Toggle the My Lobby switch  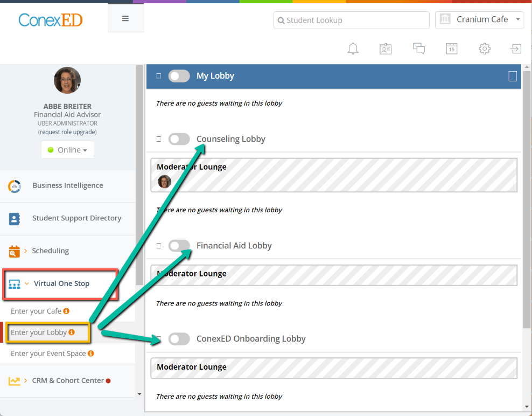(x=179, y=76)
